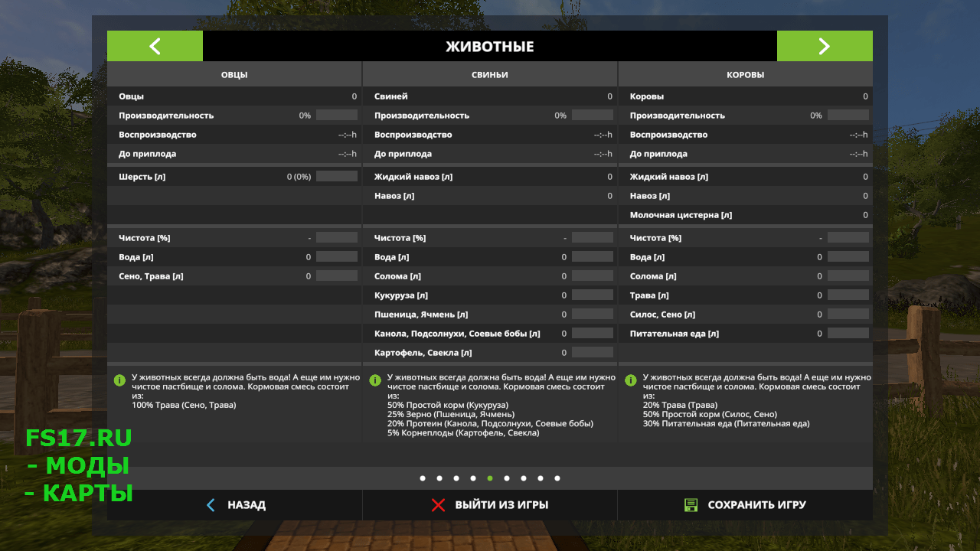Click Пшеница, Ячмень [л] row
980x551 pixels.
[490, 315]
